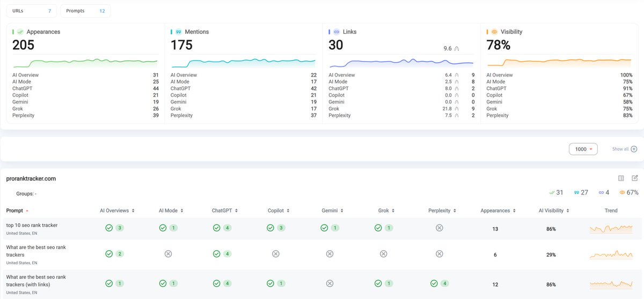Click the 'Groups: -' label
Image resolution: width=644 pixels, height=299 pixels.
pyautogui.click(x=26, y=193)
